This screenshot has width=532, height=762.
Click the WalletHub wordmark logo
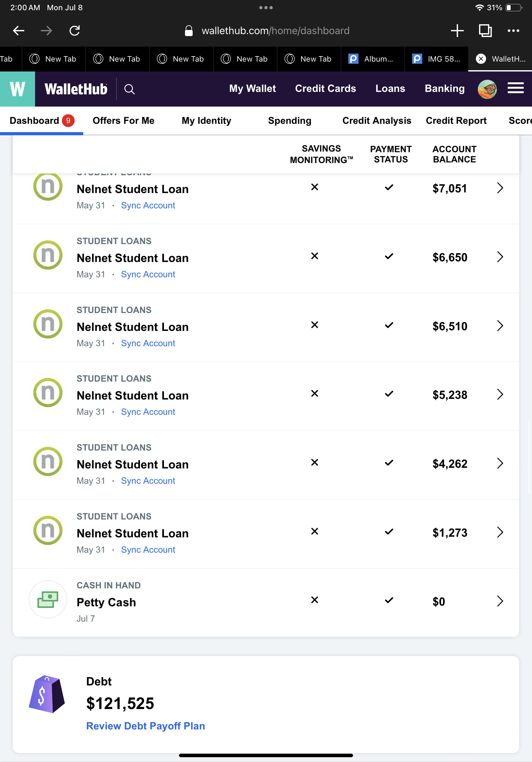(x=76, y=89)
